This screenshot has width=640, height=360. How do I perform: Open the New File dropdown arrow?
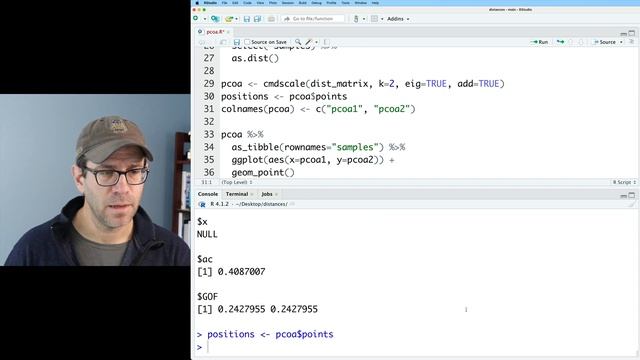click(x=204, y=19)
